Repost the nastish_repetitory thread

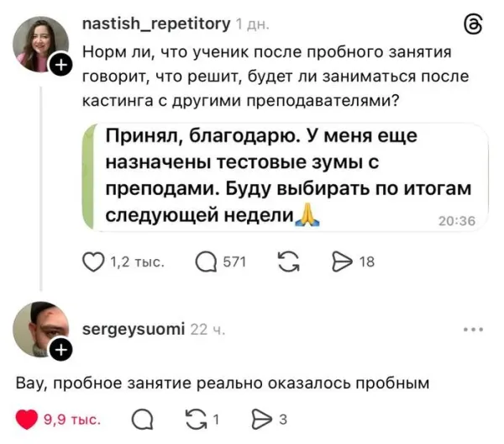(x=286, y=262)
